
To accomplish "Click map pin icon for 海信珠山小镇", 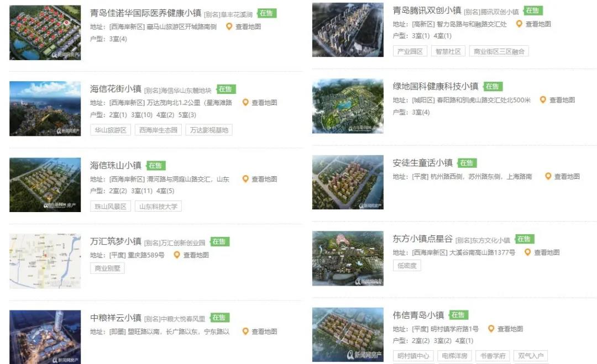I will pyautogui.click(x=245, y=179).
